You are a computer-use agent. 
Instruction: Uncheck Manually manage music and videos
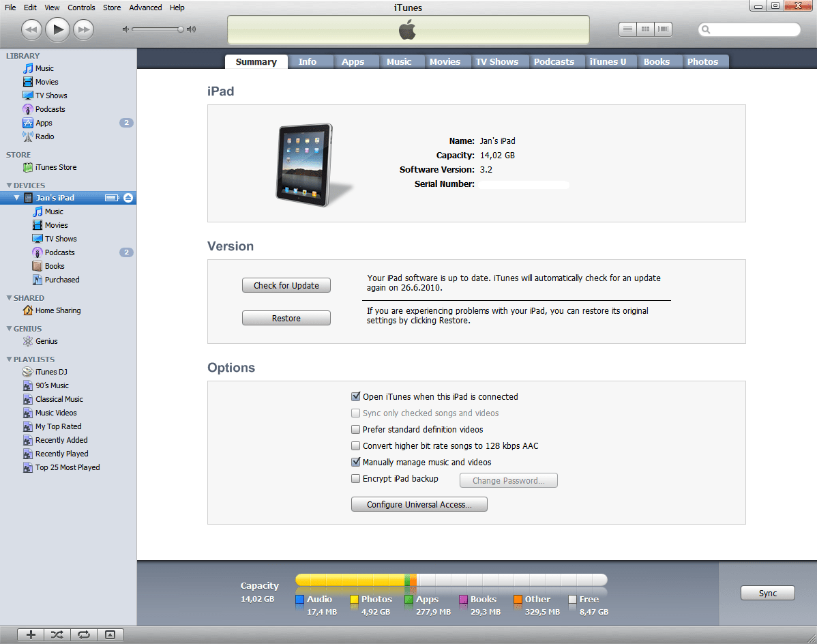pos(356,462)
